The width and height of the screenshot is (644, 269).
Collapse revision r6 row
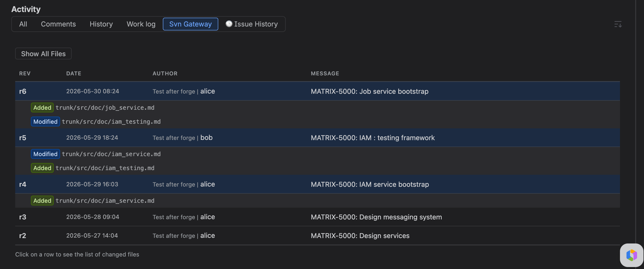point(318,91)
